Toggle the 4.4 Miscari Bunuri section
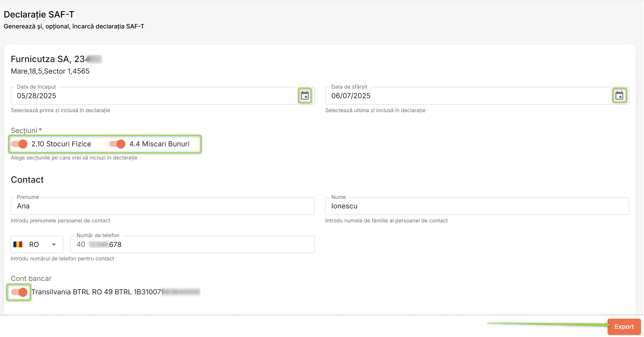 [x=117, y=144]
